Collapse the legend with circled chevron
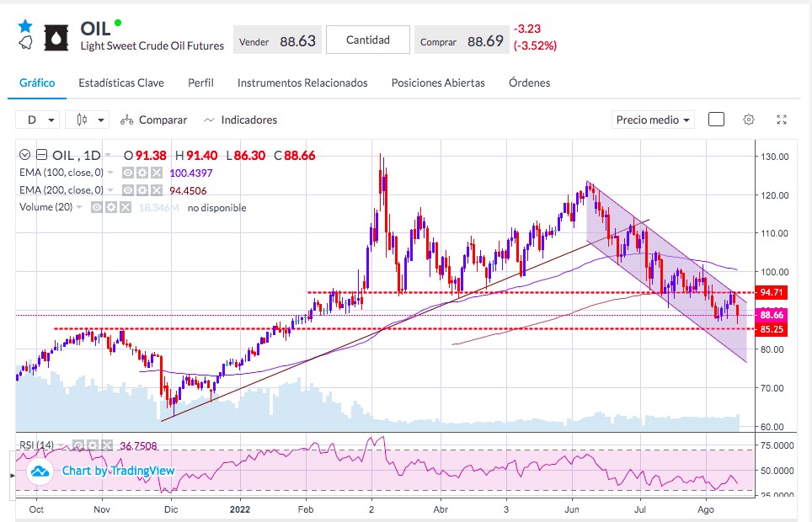This screenshot has width=812, height=522. pyautogui.click(x=24, y=154)
